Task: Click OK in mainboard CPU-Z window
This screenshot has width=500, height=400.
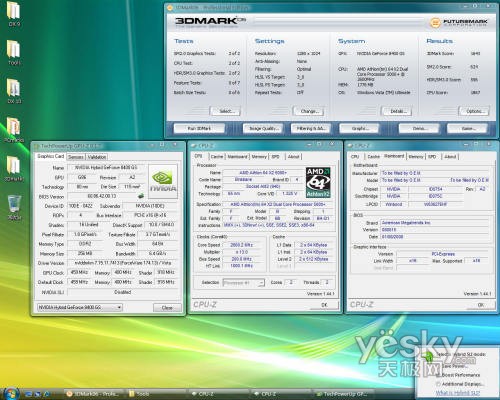Action: point(481,305)
